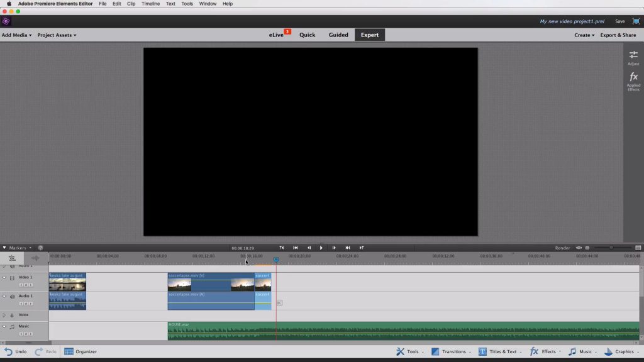
Task: Open the Window menu
Action: pyautogui.click(x=208, y=4)
